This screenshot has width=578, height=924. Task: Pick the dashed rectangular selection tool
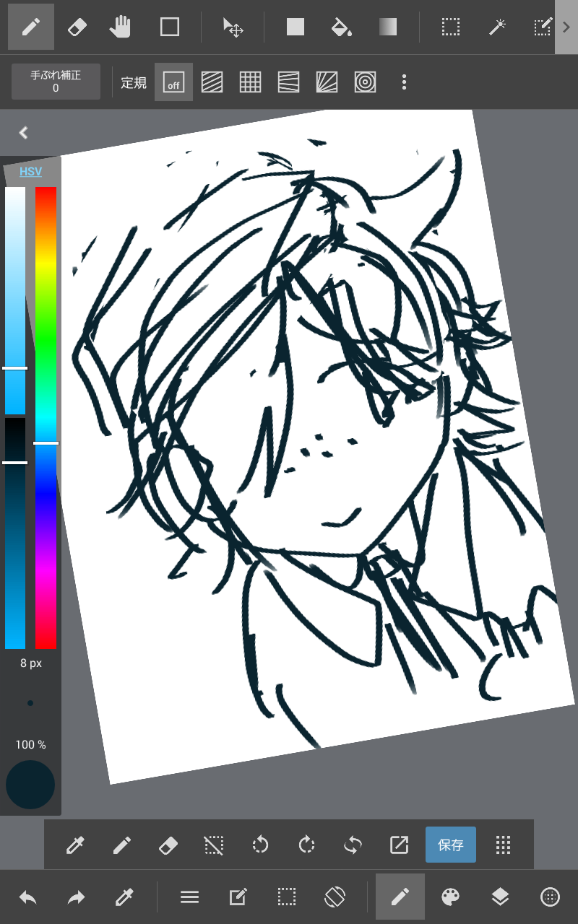451,27
